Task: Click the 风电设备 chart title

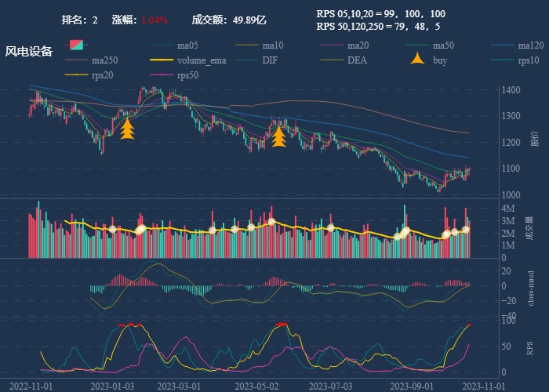Action: coord(29,52)
